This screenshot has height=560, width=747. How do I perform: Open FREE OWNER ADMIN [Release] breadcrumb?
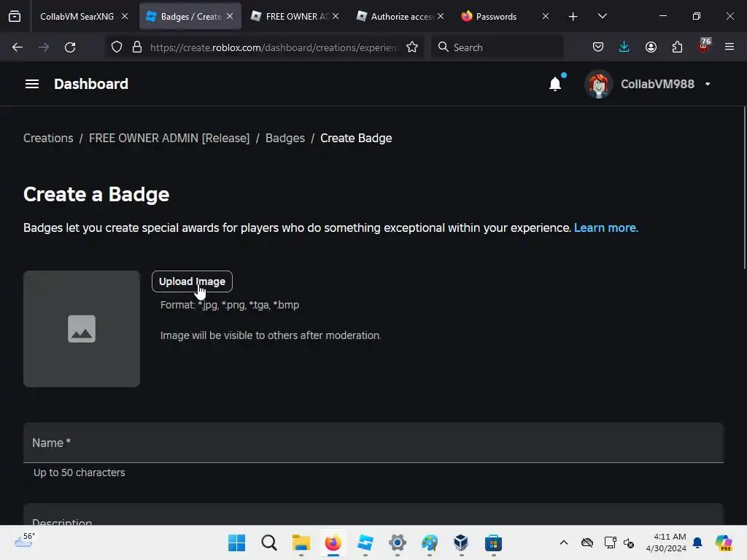tap(169, 138)
